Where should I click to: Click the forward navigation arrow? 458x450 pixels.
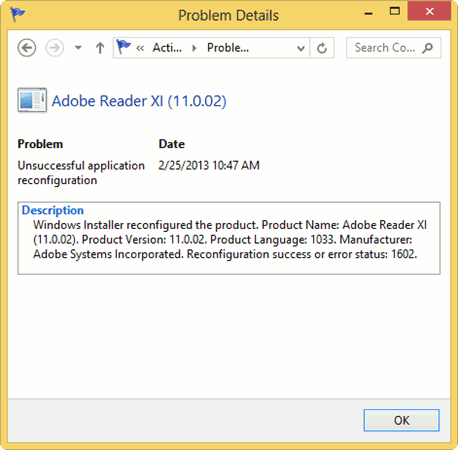(55, 48)
